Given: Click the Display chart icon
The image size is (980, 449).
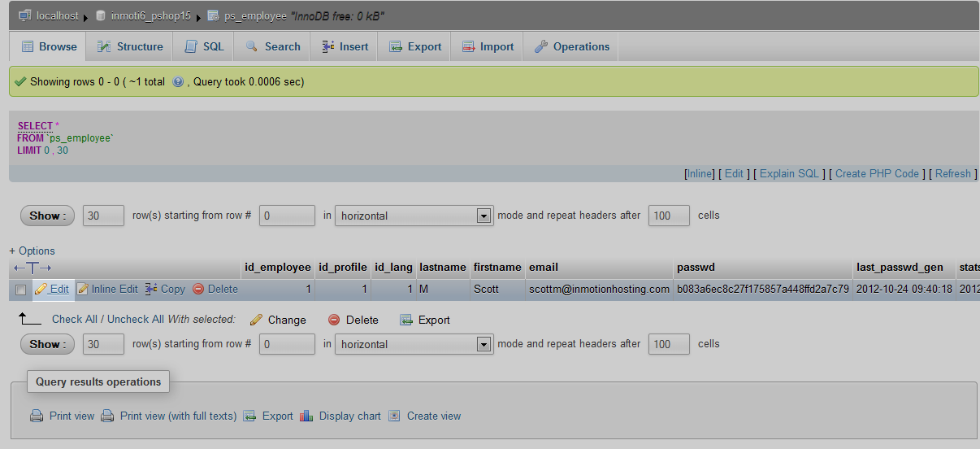Looking at the screenshot, I should (x=306, y=416).
